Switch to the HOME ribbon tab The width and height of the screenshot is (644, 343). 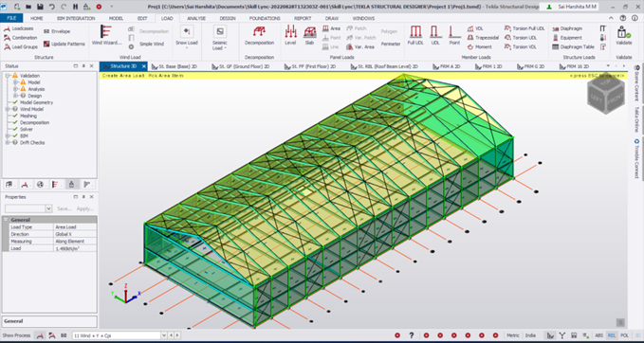tap(37, 18)
